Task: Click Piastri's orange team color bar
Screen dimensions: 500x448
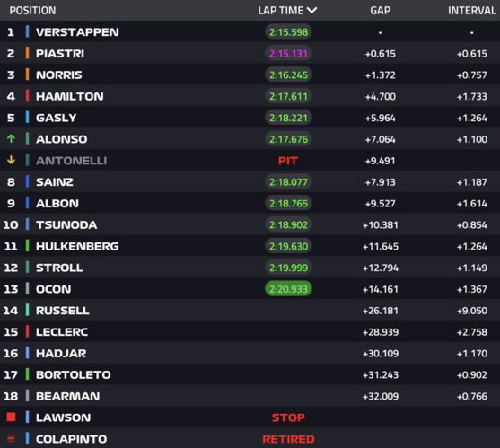Action: (27, 53)
